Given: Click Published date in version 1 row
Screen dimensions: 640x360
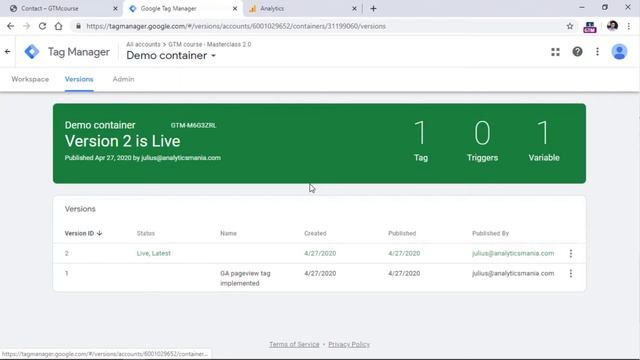Looking at the screenshot, I should tap(404, 273).
